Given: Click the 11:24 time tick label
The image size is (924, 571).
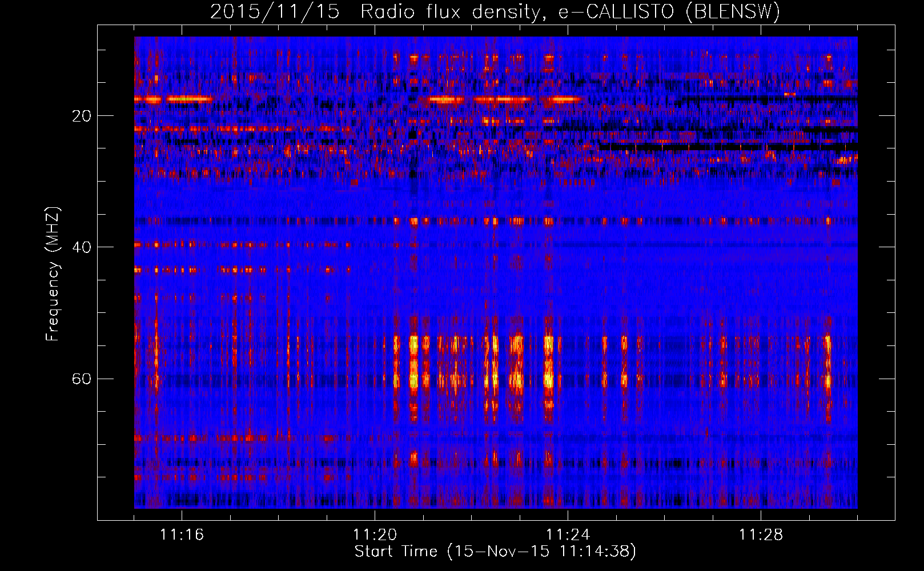Looking at the screenshot, I should click(x=568, y=535).
